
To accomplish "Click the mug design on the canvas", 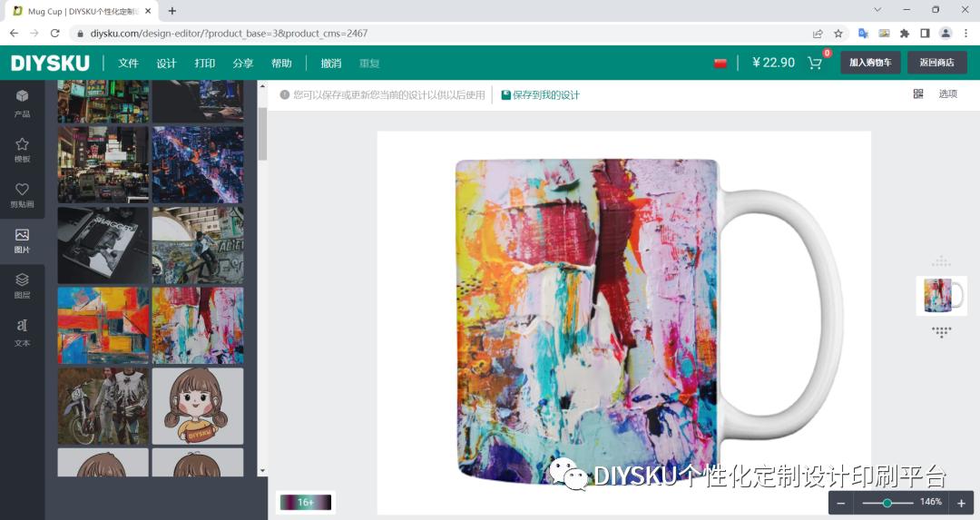I will click(x=586, y=320).
